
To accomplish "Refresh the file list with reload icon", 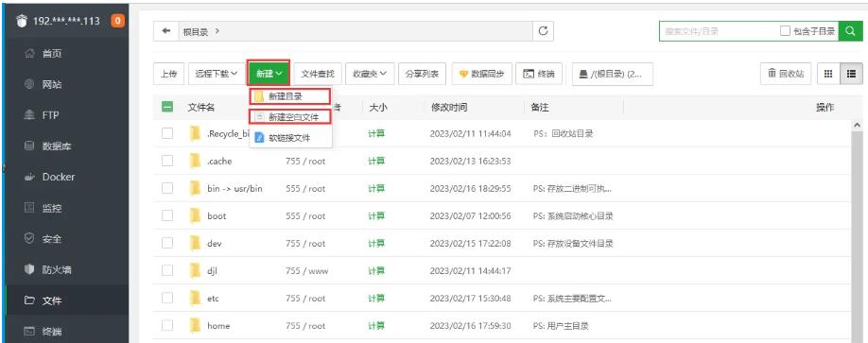I will click(x=543, y=31).
